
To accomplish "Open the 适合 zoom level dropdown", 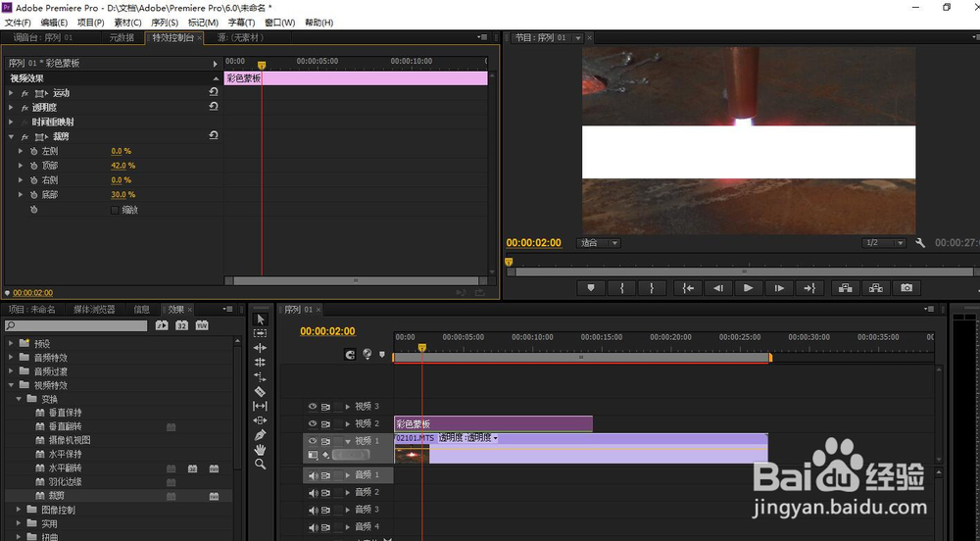I will point(598,243).
